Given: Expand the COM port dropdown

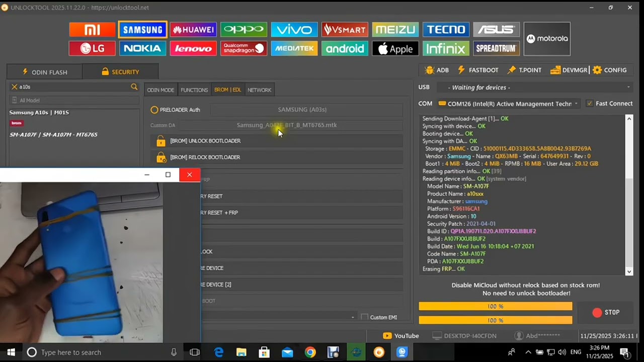Looking at the screenshot, I should [576, 104].
